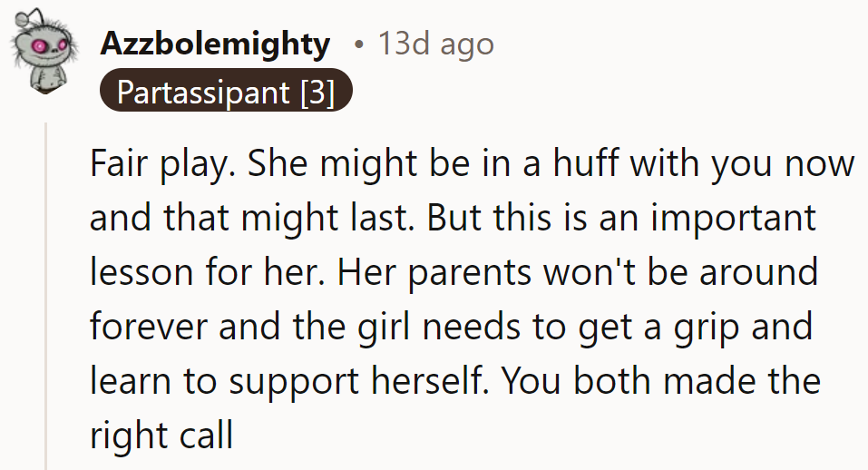
Task: Select the "Partassipant [3]" flair badge
Action: 224,92
